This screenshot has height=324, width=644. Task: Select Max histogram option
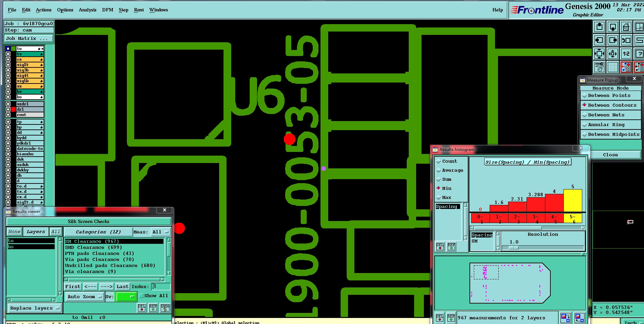(444, 198)
